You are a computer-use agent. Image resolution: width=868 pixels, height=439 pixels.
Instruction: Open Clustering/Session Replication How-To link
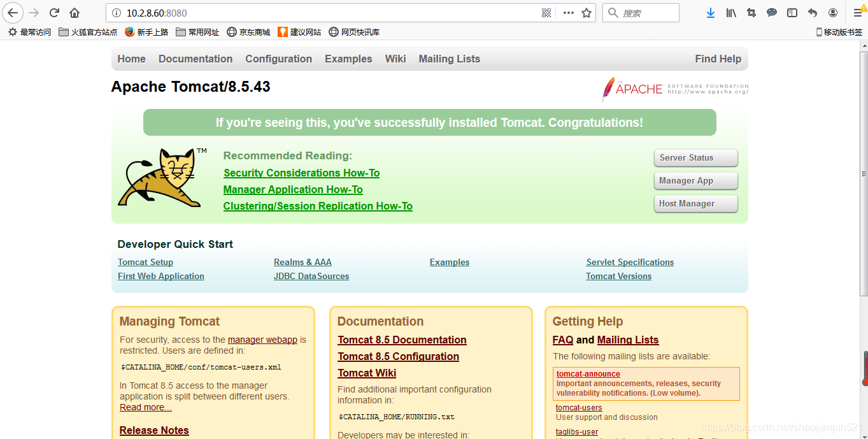click(318, 206)
